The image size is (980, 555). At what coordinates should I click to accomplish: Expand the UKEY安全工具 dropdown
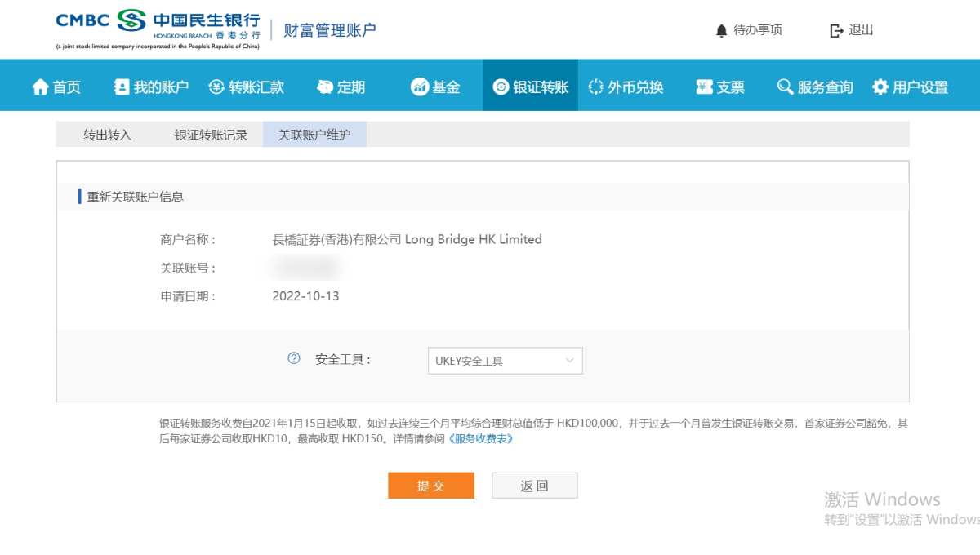[505, 361]
